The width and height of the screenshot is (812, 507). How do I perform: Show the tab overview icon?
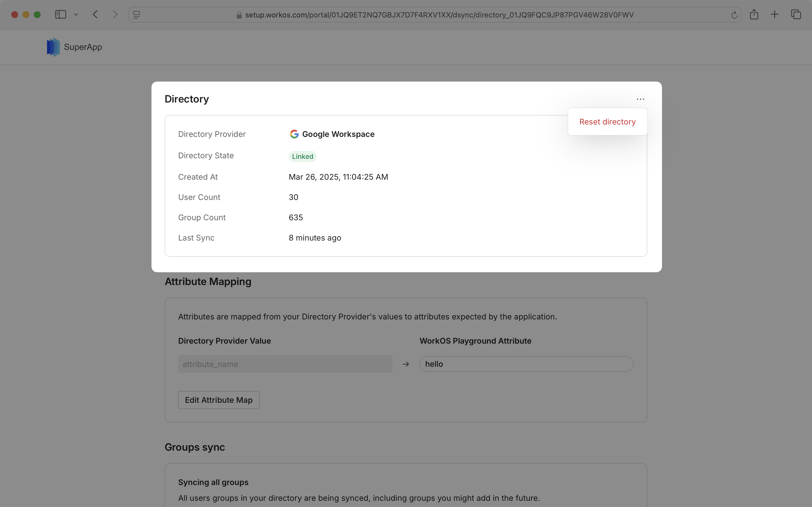(796, 14)
